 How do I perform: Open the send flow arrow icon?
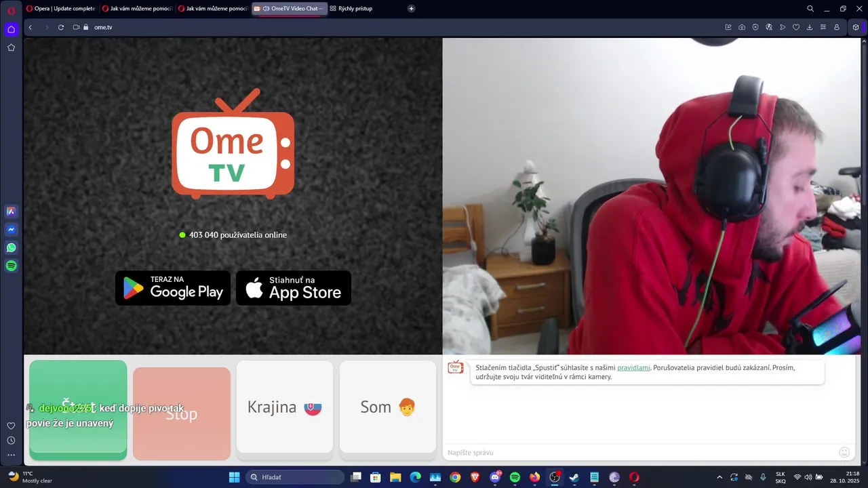[783, 27]
